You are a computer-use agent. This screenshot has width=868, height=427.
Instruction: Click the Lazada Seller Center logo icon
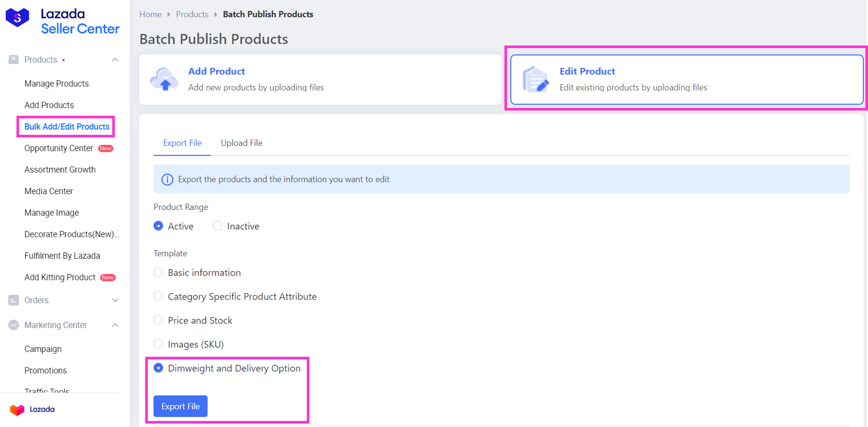click(17, 18)
